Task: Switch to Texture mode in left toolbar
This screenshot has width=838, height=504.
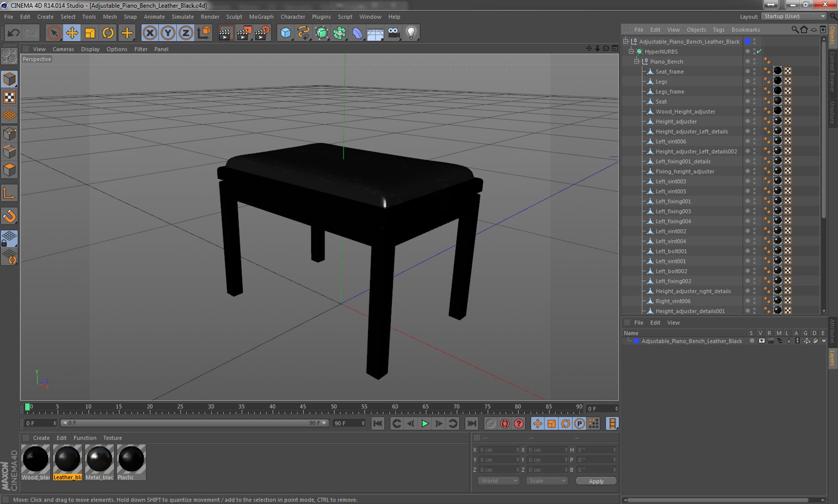Action: click(9, 97)
